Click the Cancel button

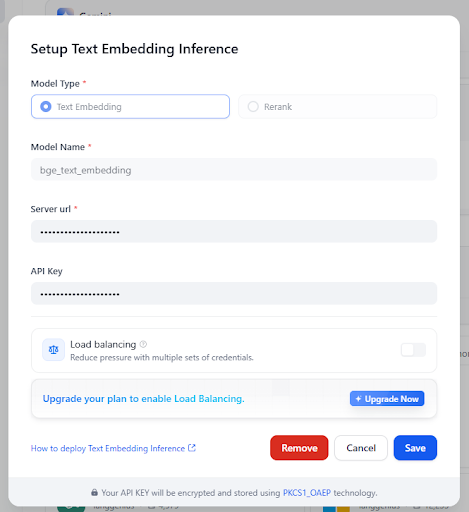361,448
